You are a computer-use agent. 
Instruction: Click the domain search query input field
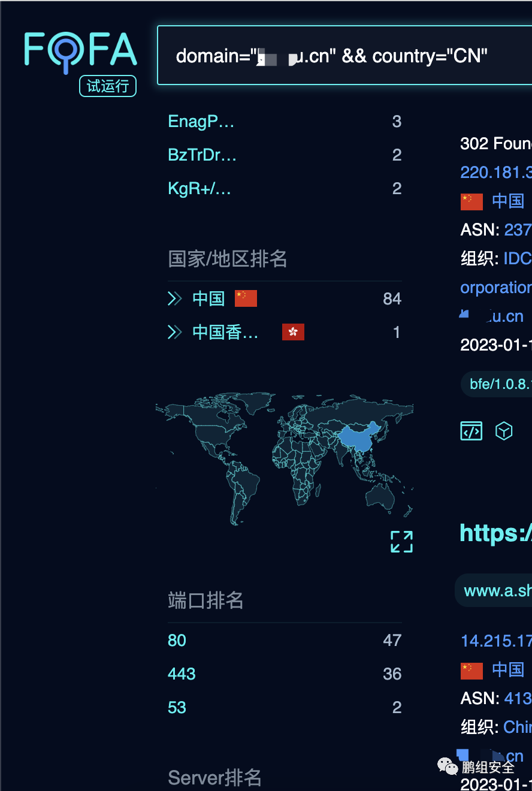[x=344, y=56]
